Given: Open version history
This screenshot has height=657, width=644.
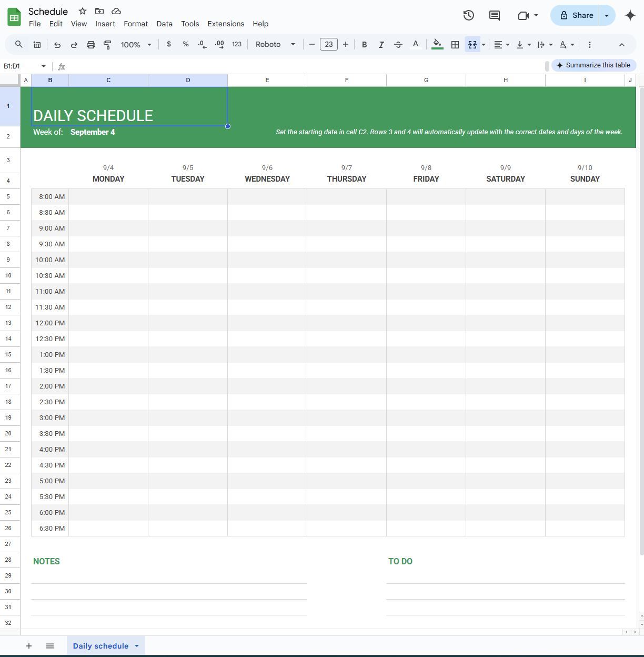Looking at the screenshot, I should click(x=468, y=15).
